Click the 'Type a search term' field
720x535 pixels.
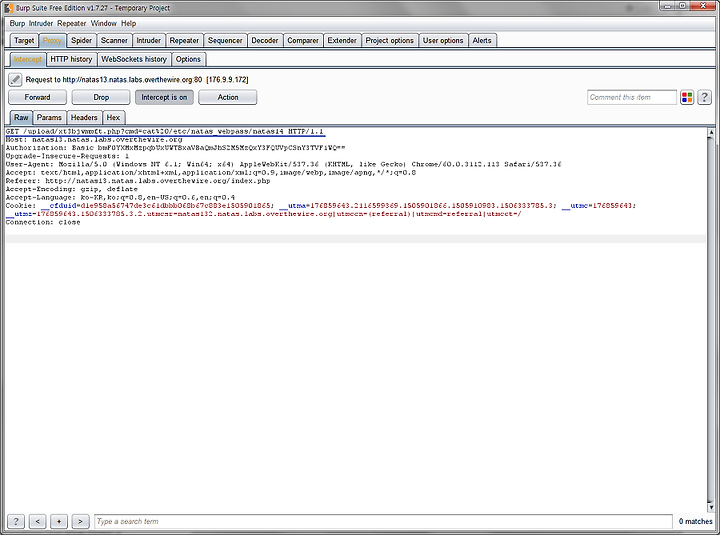coord(383,521)
